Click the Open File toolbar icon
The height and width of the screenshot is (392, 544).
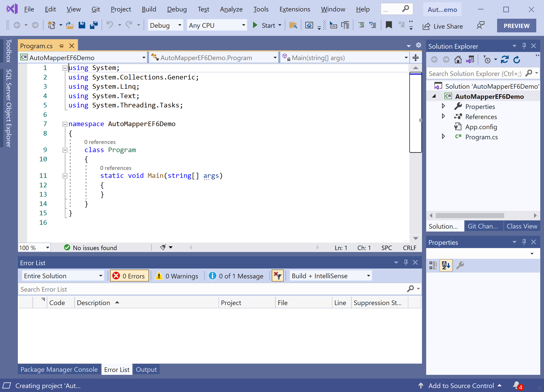(x=70, y=25)
